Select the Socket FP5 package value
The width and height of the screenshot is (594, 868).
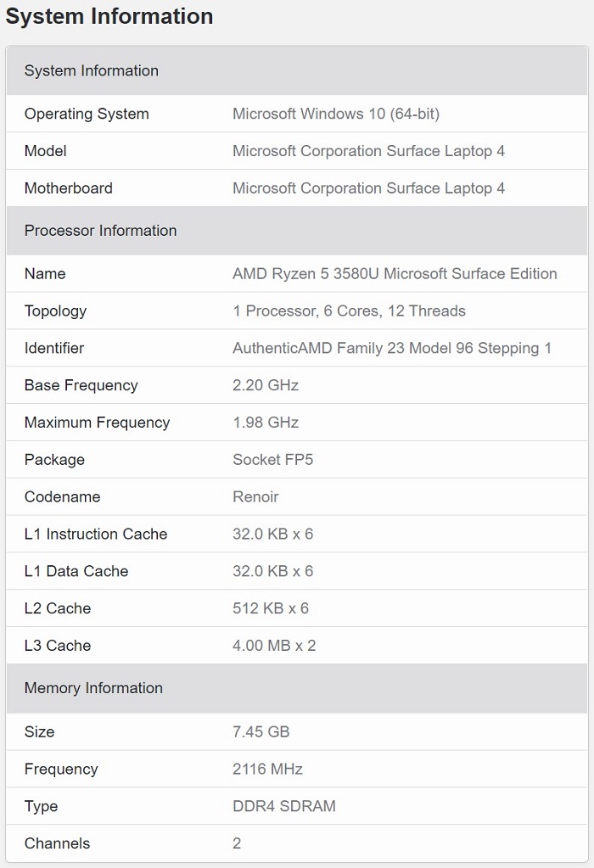point(266,460)
